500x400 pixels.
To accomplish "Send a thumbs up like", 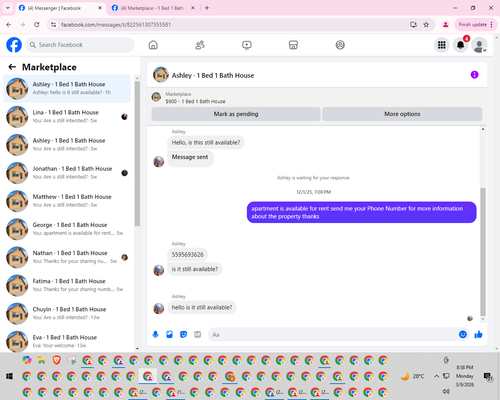I will click(478, 334).
